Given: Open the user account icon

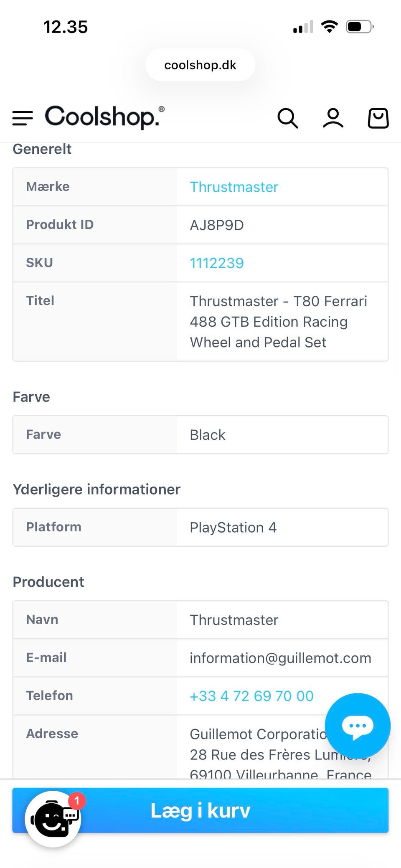Looking at the screenshot, I should point(333,118).
